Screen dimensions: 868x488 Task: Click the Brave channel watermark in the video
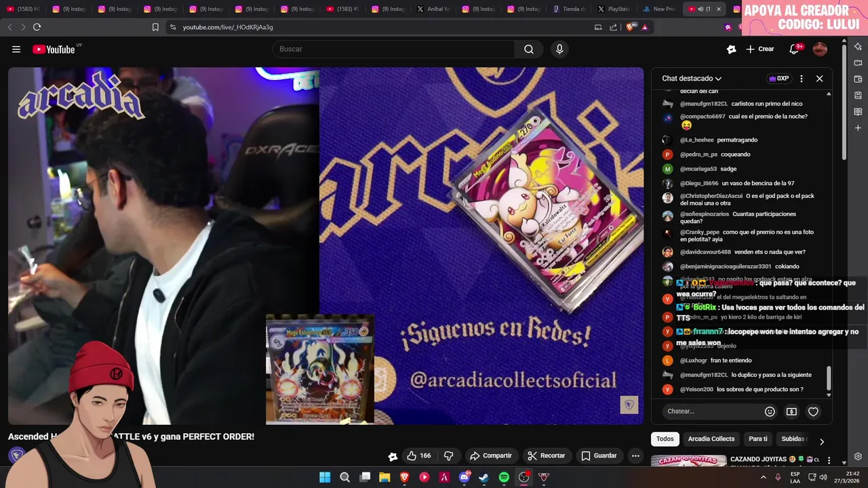[629, 405]
